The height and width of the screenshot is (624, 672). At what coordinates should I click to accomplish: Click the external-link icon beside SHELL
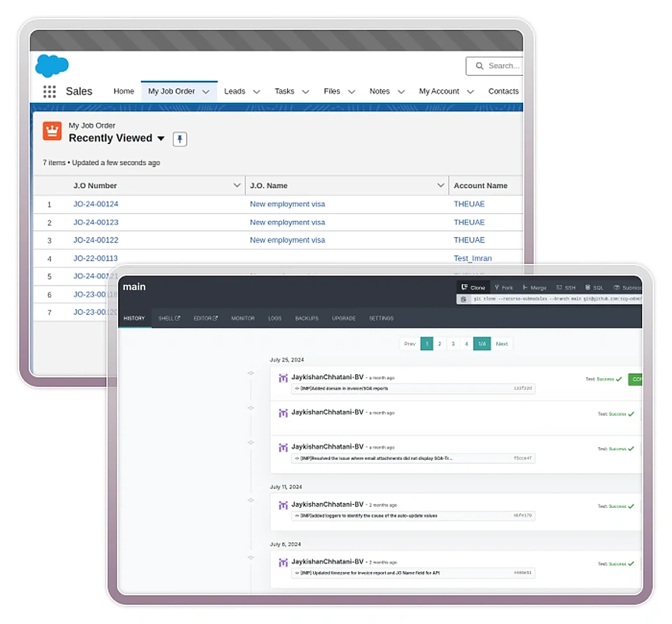point(178,318)
